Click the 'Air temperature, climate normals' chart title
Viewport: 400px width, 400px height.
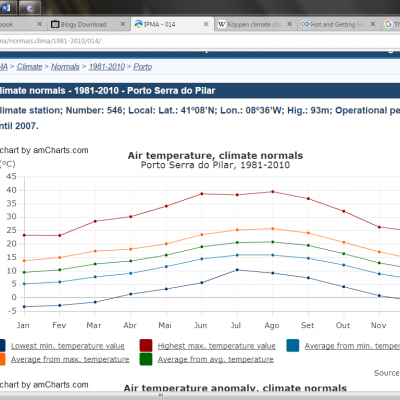point(215,155)
